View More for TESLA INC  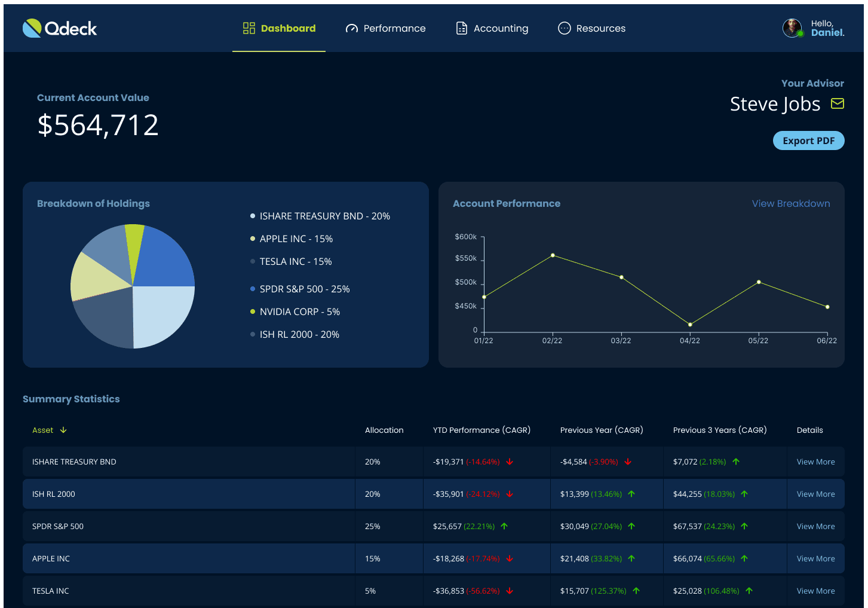(815, 591)
